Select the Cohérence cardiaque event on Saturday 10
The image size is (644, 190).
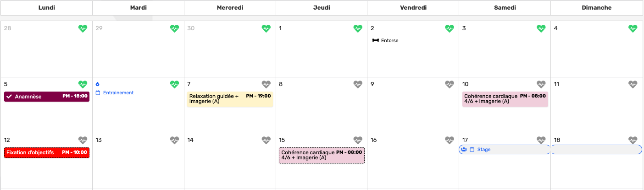(505, 99)
